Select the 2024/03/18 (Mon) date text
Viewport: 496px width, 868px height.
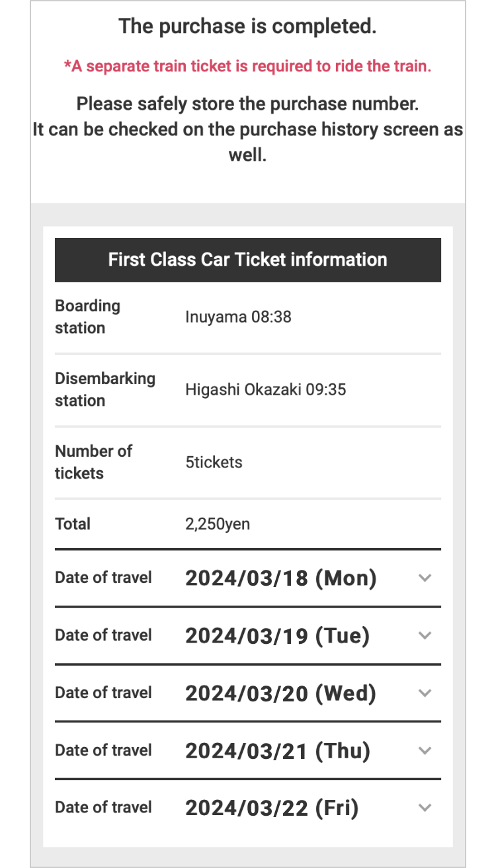point(280,578)
